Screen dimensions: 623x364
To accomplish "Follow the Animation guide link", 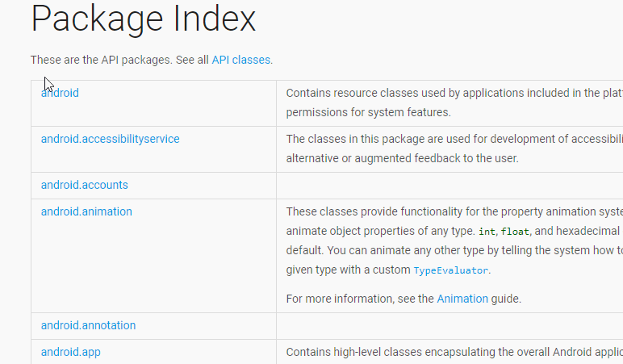I will [462, 299].
